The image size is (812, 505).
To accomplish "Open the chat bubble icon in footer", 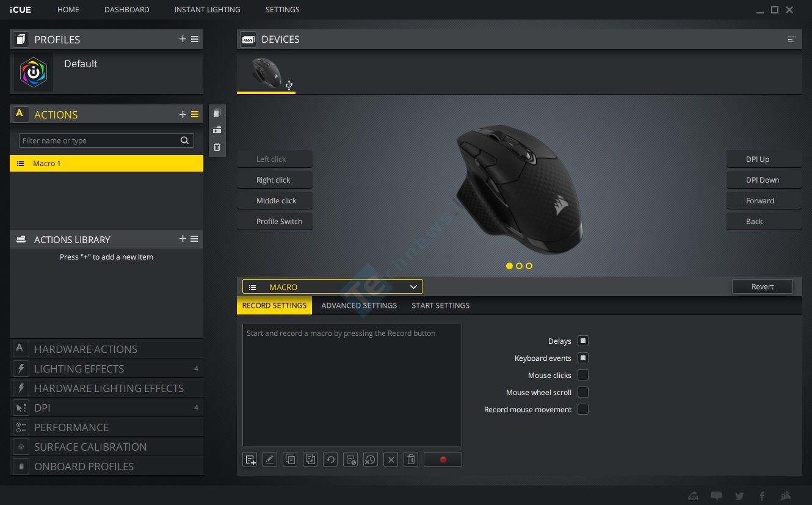I will click(x=717, y=496).
